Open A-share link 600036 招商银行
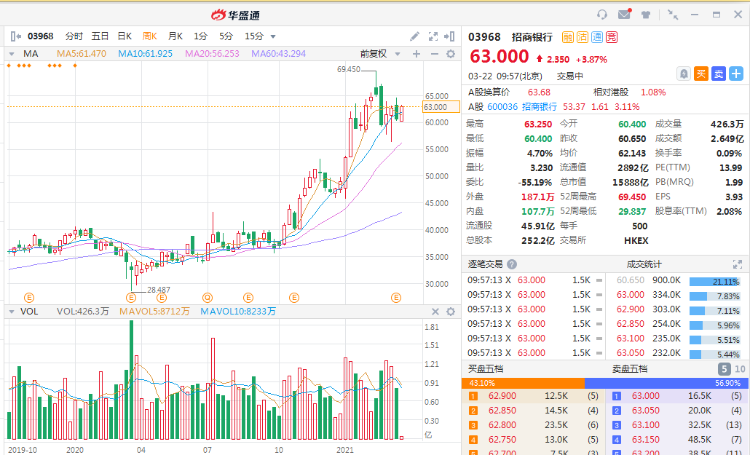Image resolution: width=750 pixels, height=455 pixels. (x=523, y=106)
